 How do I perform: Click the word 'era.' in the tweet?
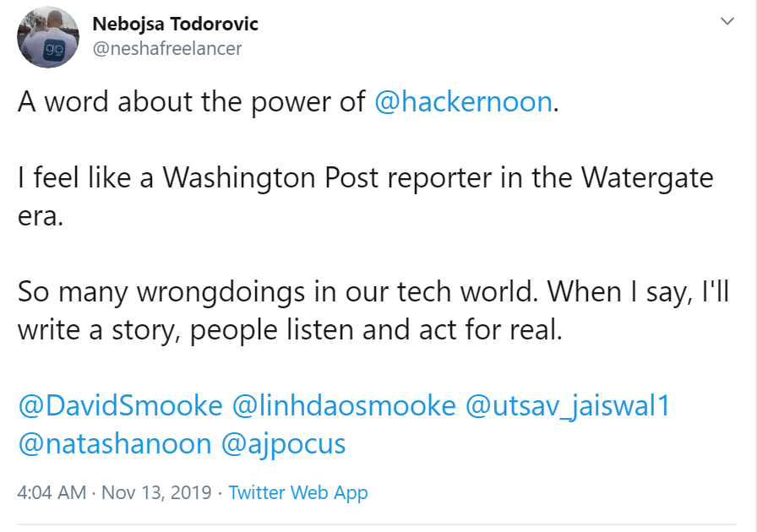41,216
